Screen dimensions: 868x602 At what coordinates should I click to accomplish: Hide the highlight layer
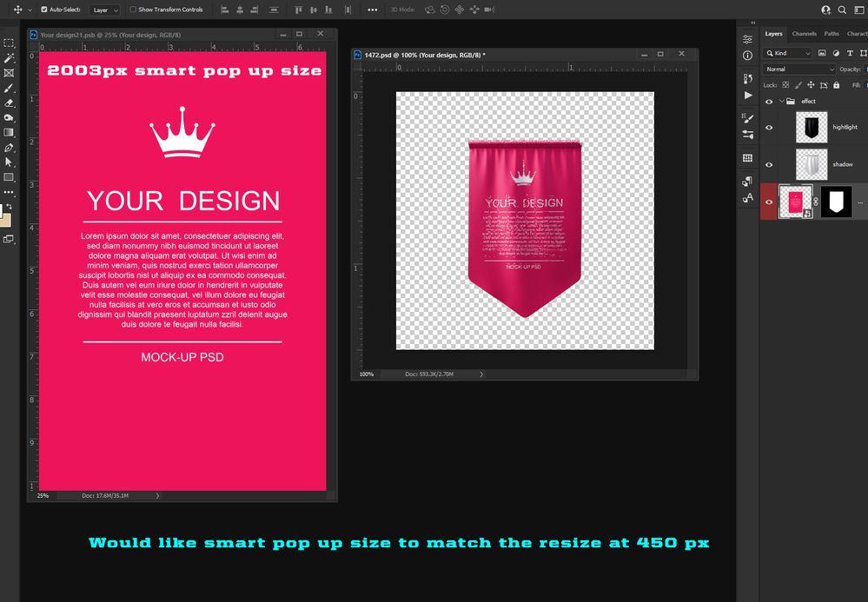pyautogui.click(x=769, y=127)
